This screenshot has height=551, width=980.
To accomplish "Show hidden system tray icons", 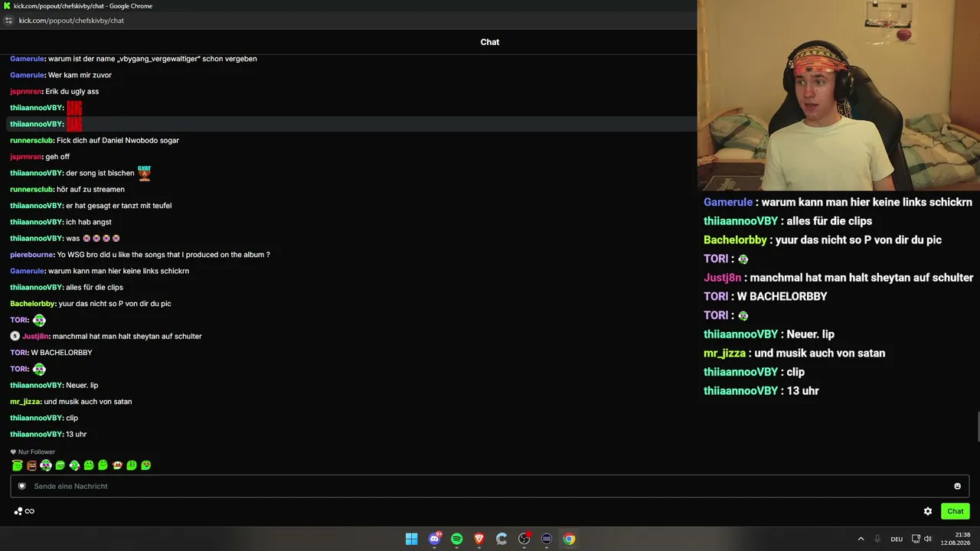I will pos(861,539).
